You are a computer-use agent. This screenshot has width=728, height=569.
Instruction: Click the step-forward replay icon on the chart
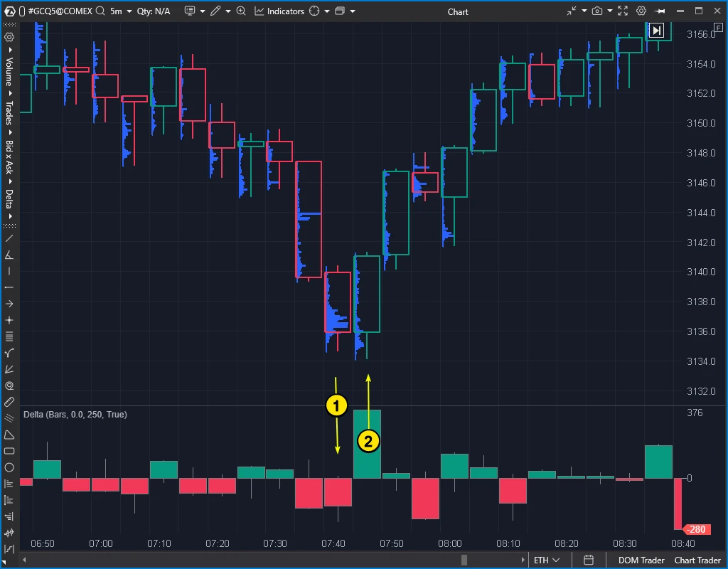[655, 30]
